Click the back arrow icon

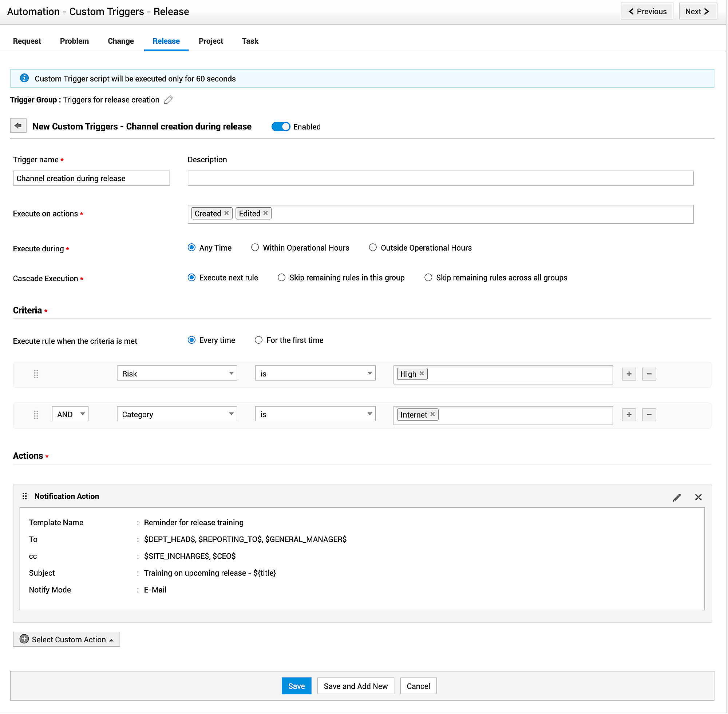point(18,126)
